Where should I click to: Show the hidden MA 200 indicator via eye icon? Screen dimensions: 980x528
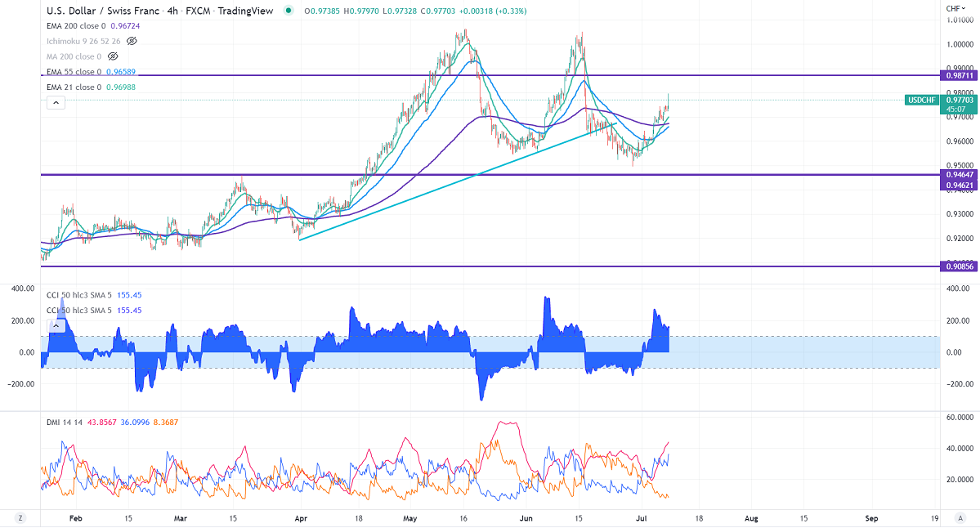(x=113, y=56)
